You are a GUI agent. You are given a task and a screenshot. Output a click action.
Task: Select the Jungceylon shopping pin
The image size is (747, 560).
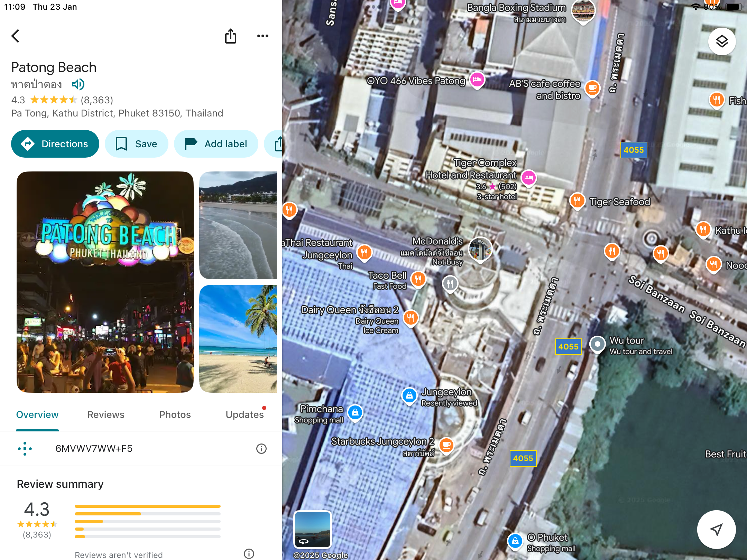coord(409,396)
